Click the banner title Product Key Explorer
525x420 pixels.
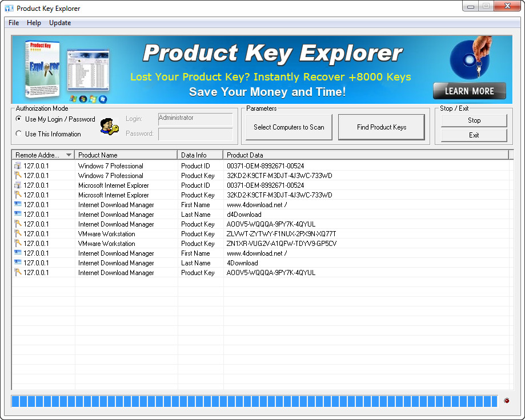272,53
